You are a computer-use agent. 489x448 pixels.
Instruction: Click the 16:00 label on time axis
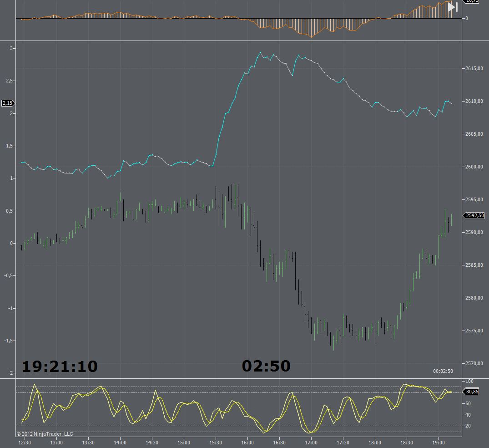(x=247, y=443)
